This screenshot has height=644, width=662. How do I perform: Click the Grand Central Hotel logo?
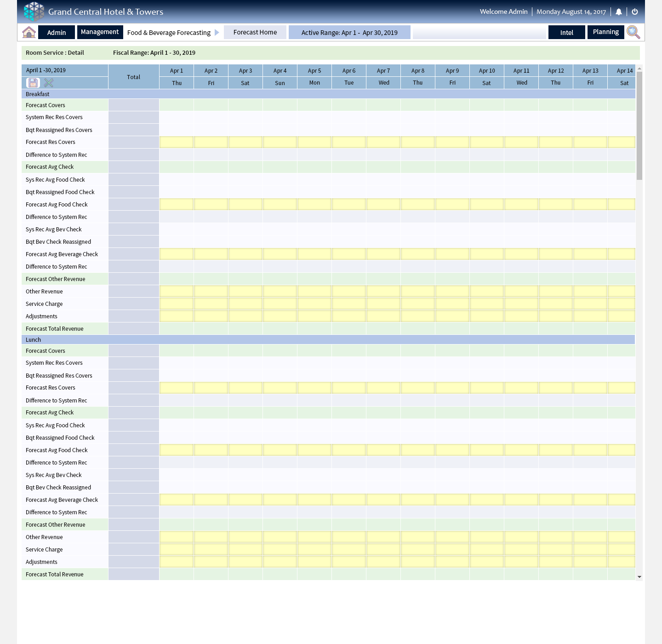point(34,11)
